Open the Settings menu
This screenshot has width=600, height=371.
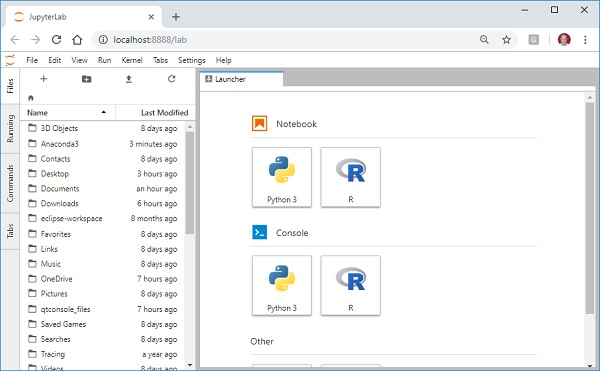coord(191,60)
